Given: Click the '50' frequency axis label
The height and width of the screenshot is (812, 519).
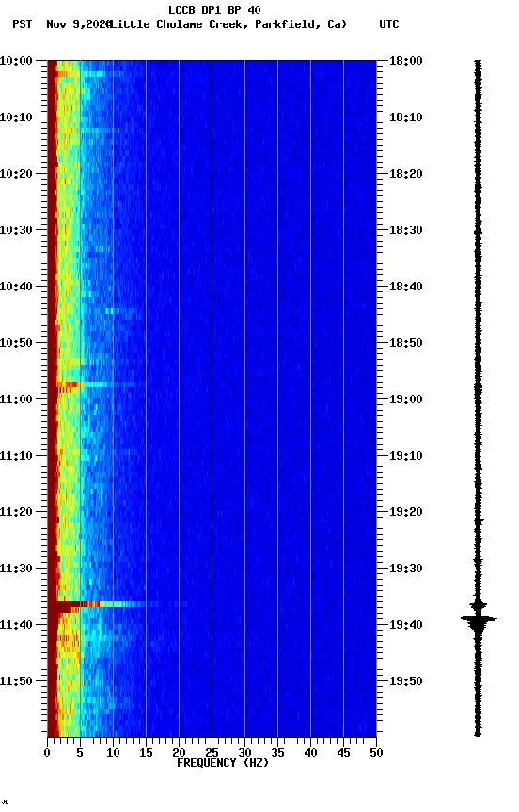Looking at the screenshot, I should point(377,753).
